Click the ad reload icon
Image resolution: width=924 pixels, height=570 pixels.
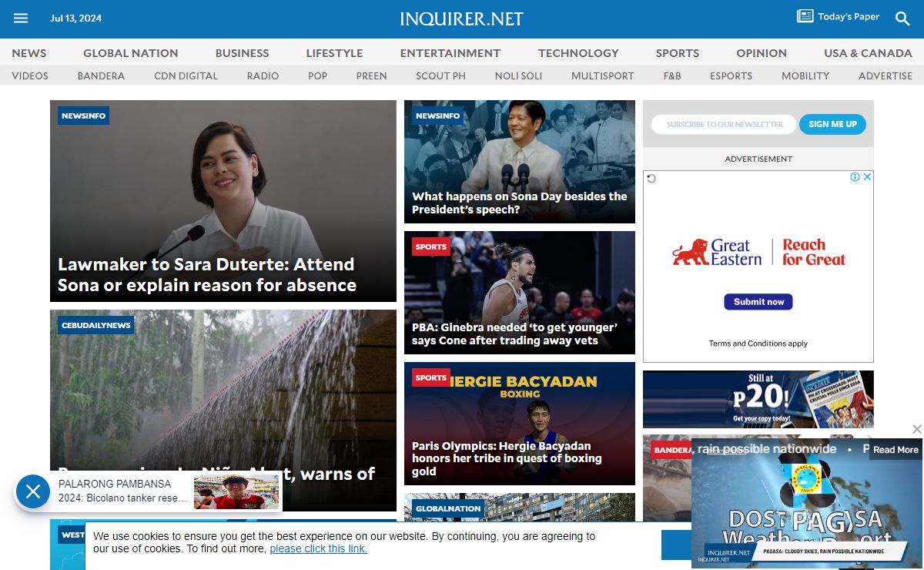[651, 179]
